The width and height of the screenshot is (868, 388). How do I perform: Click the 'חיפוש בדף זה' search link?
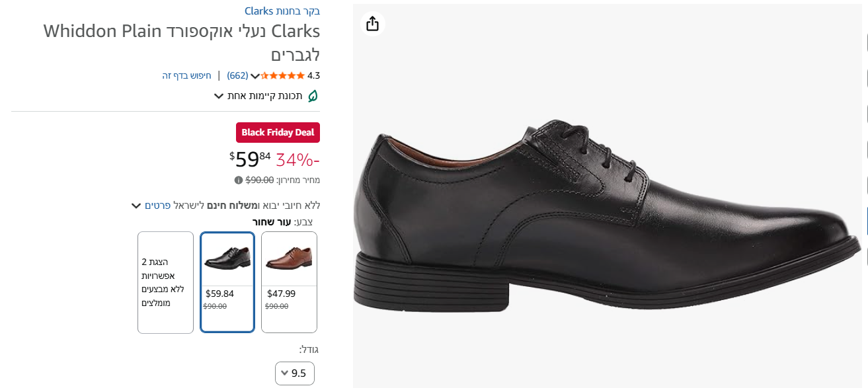[187, 75]
